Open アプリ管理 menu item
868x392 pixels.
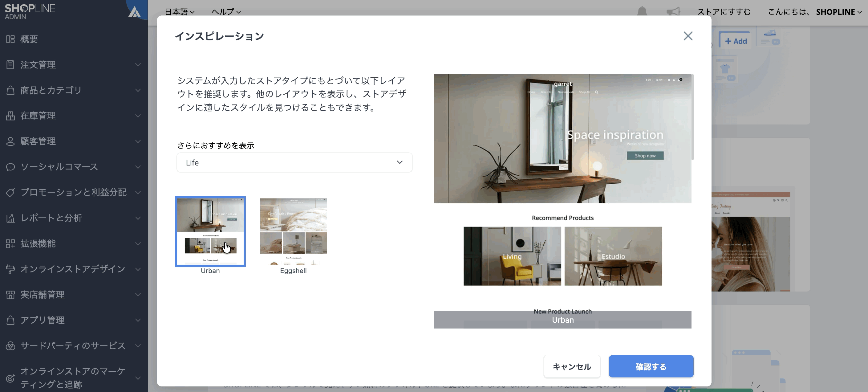pos(74,320)
